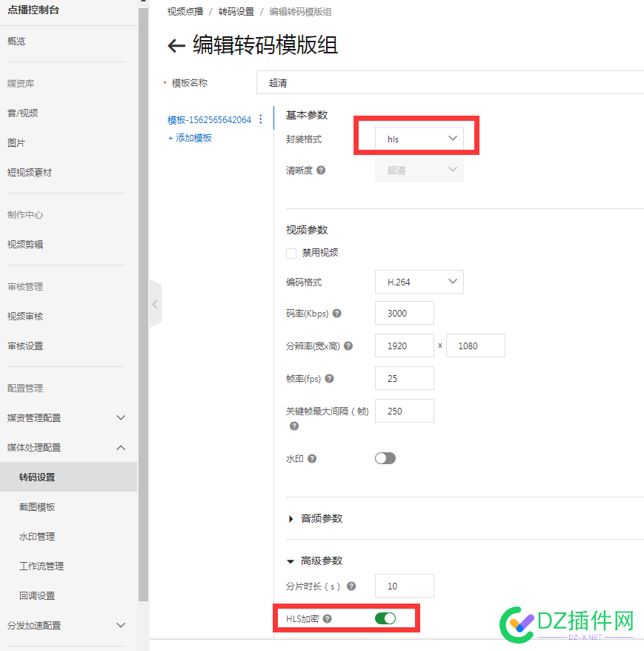Click the help icon next to 分辨率(宽x高)
The height and width of the screenshot is (651, 644).
click(348, 346)
